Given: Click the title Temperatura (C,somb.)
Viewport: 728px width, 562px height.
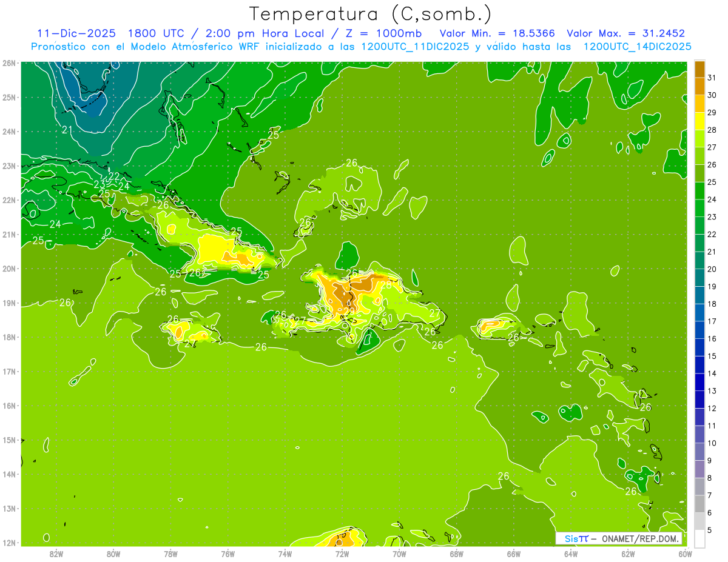Looking at the screenshot, I should [x=371, y=14].
